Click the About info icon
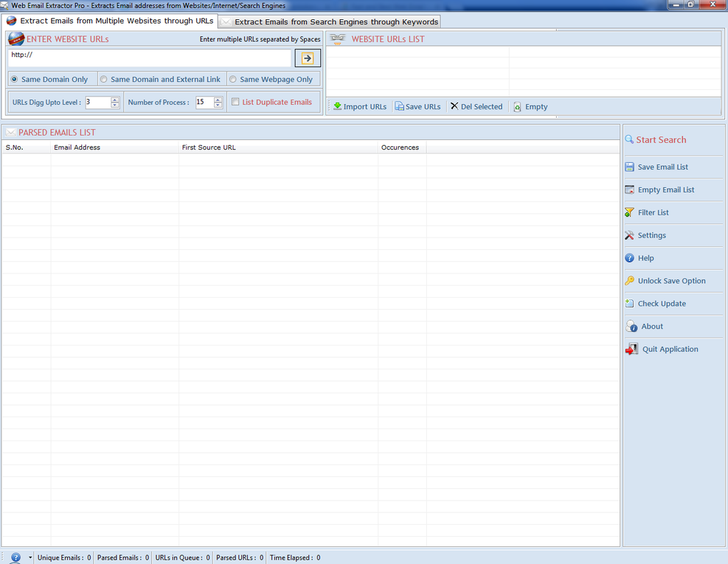The height and width of the screenshot is (564, 728). click(632, 326)
